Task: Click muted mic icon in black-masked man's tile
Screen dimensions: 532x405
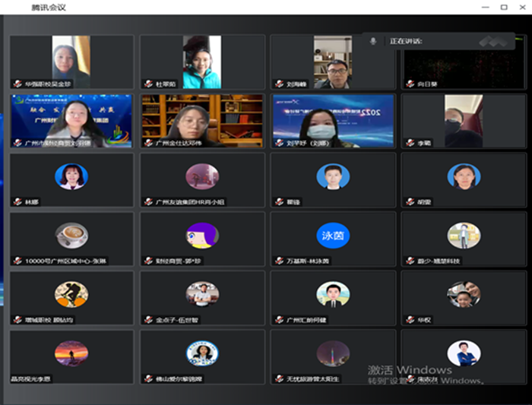Action: 410,143
